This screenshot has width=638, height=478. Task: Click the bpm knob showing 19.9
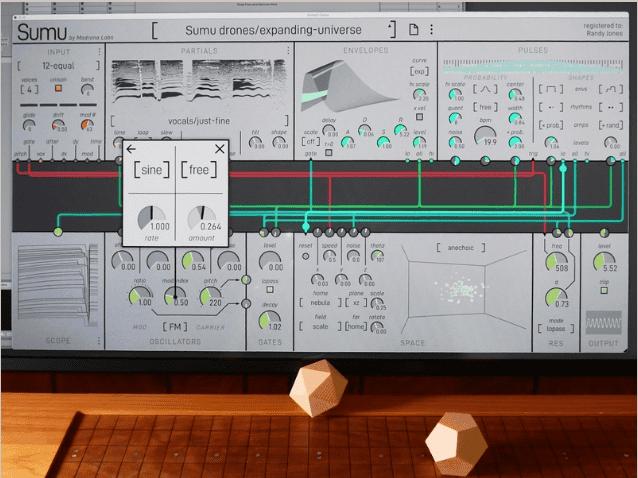(485, 136)
